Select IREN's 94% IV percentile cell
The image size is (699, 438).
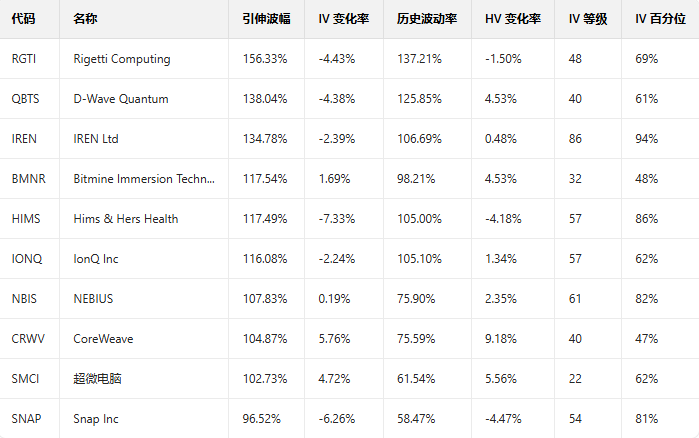(x=646, y=139)
